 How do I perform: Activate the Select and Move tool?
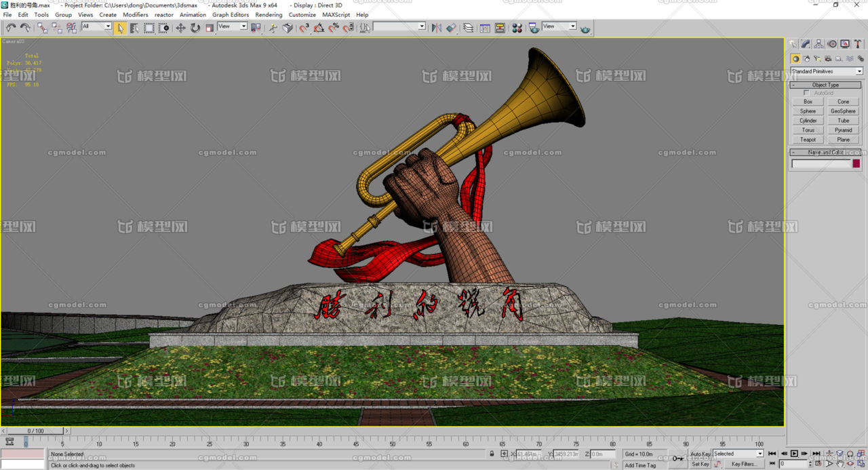[x=180, y=28]
